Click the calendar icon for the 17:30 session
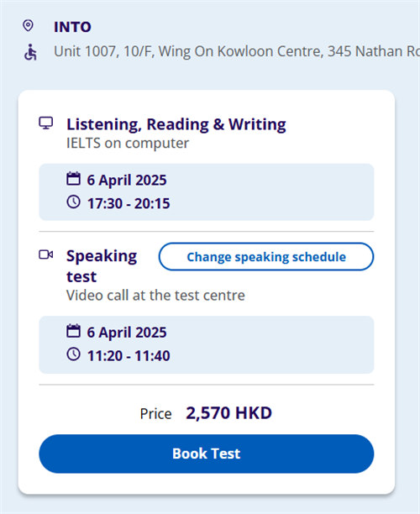Image resolution: width=420 pixels, height=514 pixels. [x=73, y=179]
